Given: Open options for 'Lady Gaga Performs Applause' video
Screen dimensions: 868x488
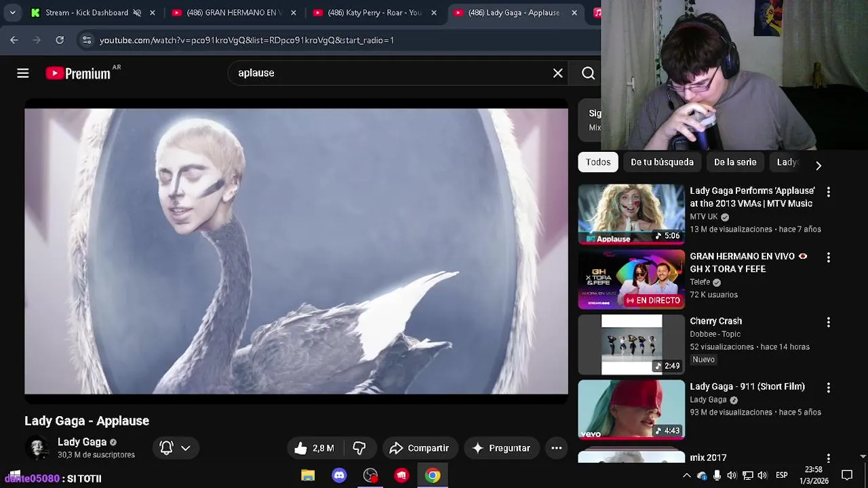Looking at the screenshot, I should [828, 192].
